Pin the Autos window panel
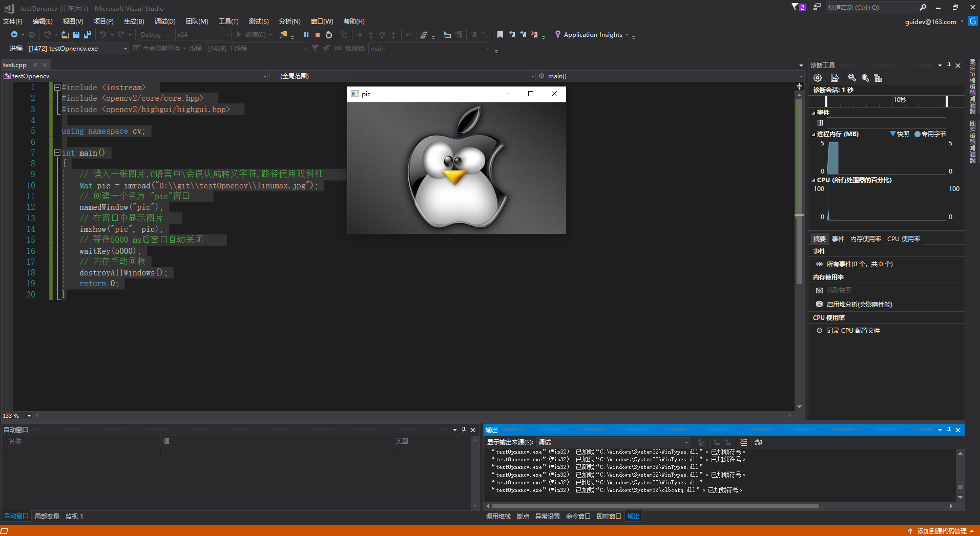Image resolution: width=980 pixels, height=536 pixels. [x=464, y=430]
